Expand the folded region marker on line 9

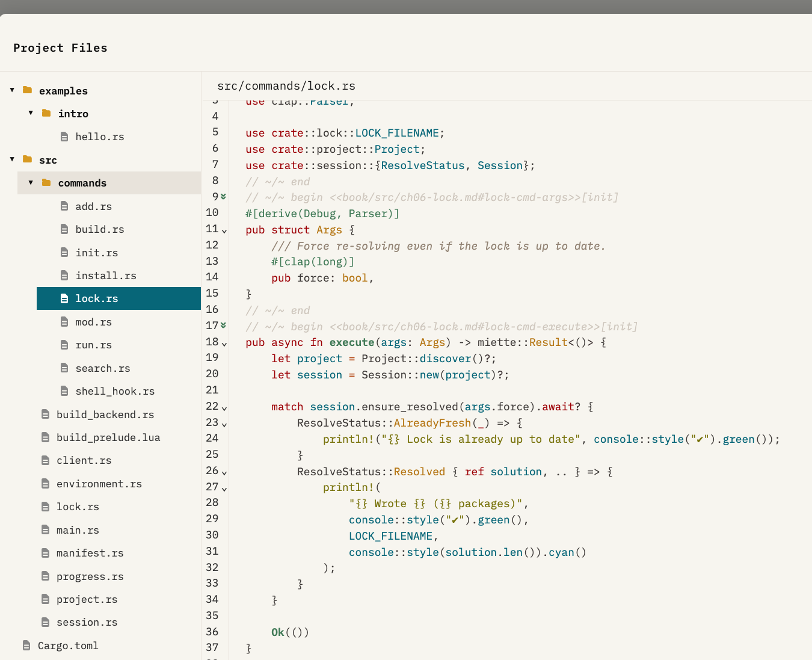224,197
